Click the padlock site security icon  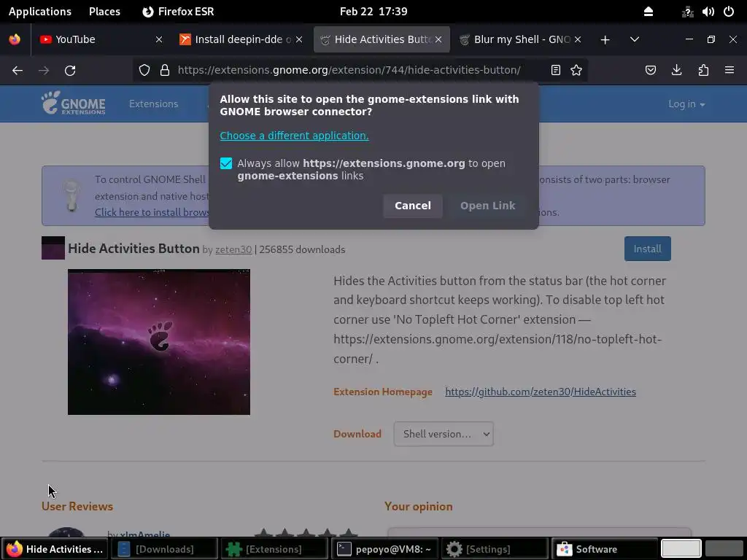coord(165,71)
